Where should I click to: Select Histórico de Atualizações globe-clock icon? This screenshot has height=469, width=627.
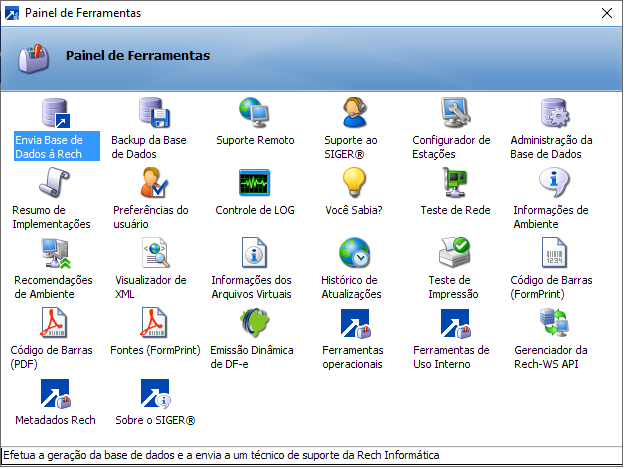355,253
